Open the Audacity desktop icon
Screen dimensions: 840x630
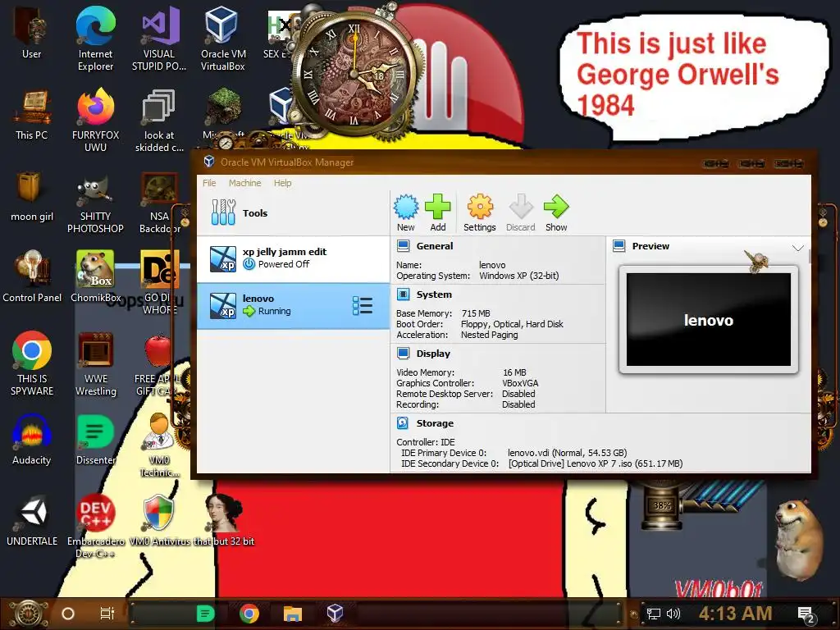pyautogui.click(x=32, y=440)
